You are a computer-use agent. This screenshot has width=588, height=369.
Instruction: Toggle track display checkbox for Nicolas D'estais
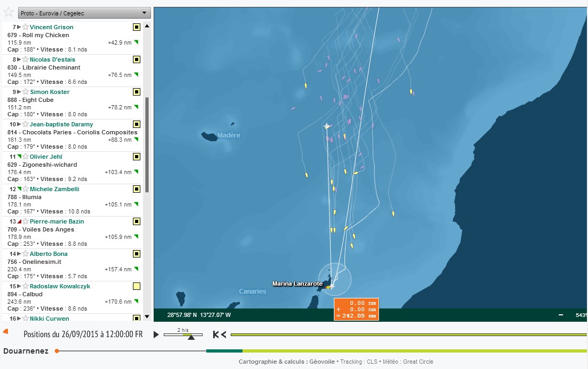coord(137,59)
